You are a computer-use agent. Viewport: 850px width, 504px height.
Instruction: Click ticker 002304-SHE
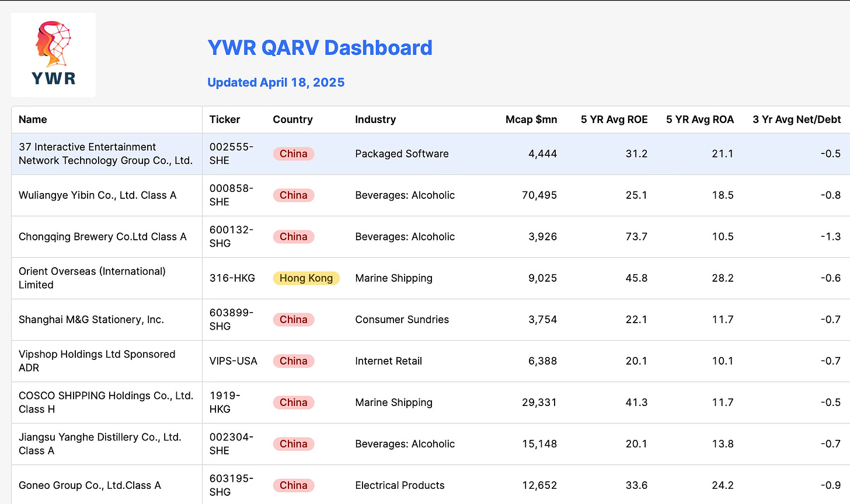[232, 444]
